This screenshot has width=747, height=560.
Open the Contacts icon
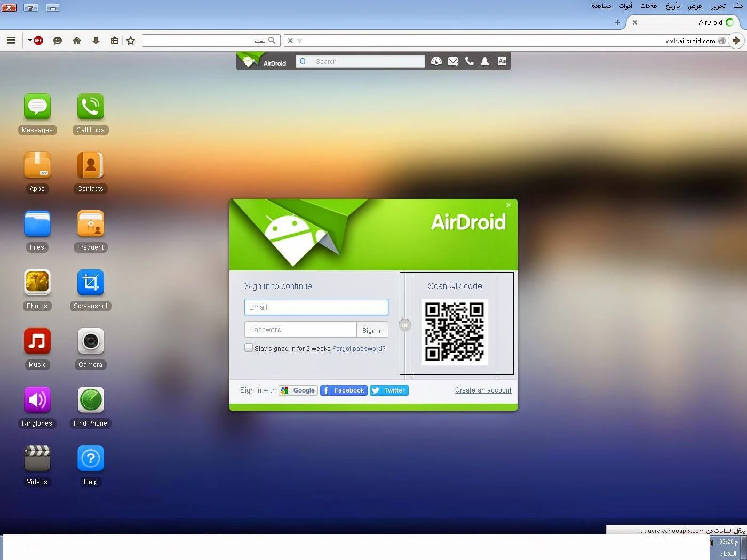tap(91, 166)
